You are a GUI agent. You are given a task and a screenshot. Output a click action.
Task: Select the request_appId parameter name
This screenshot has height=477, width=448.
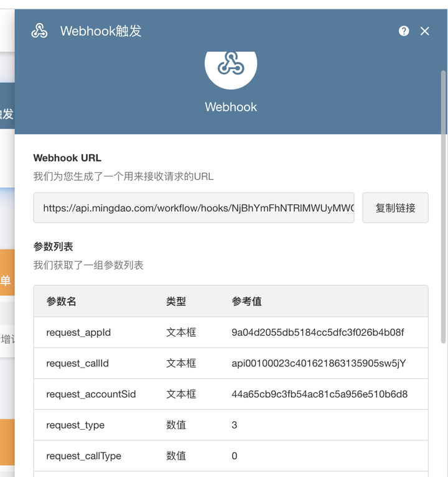point(78,333)
